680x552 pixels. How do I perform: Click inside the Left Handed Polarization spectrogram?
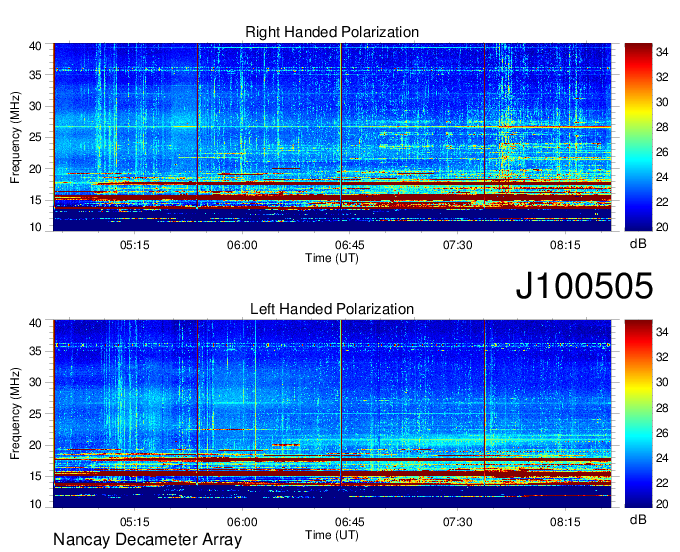pos(332,414)
